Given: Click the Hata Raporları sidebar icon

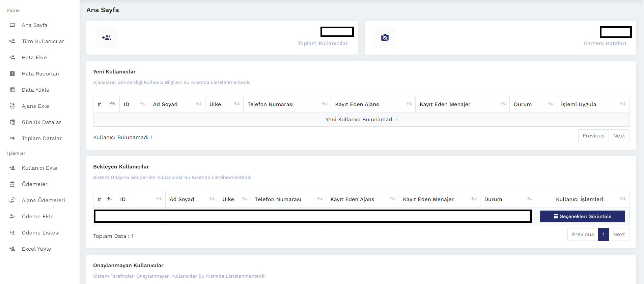Looking at the screenshot, I should coord(12,73).
